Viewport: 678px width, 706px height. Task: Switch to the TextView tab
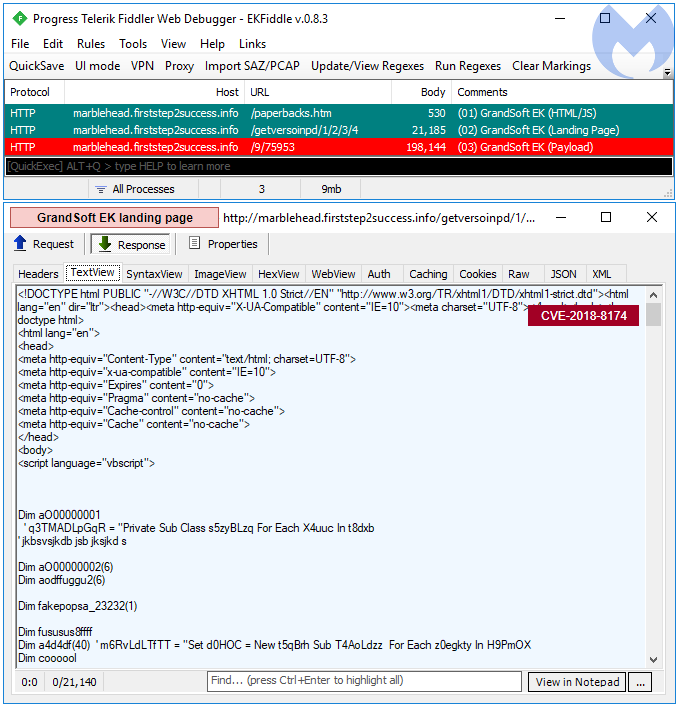(x=93, y=273)
